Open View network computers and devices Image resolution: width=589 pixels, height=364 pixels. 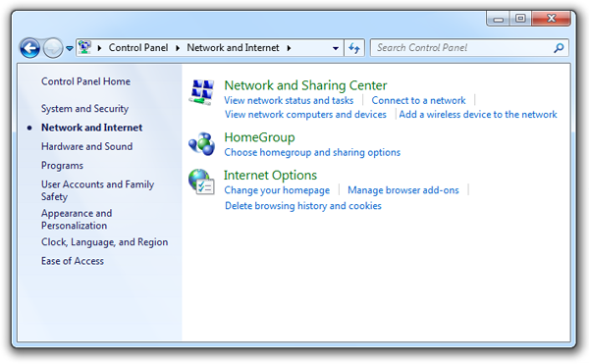tap(305, 115)
